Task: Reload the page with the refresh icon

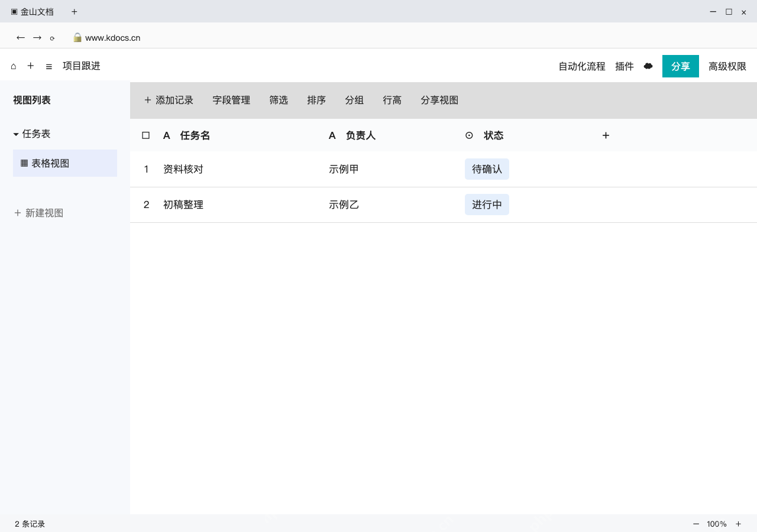Action: tap(52, 38)
